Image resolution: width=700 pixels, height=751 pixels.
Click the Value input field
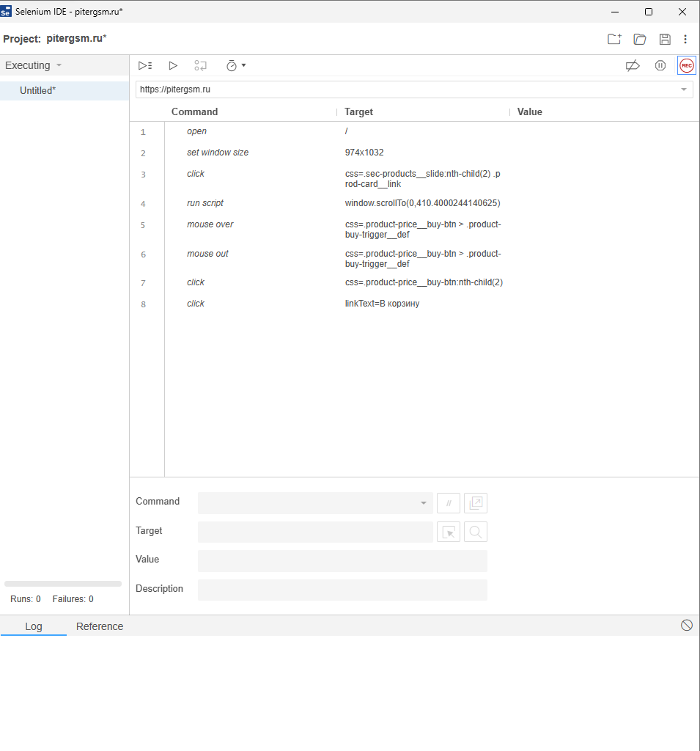(343, 561)
